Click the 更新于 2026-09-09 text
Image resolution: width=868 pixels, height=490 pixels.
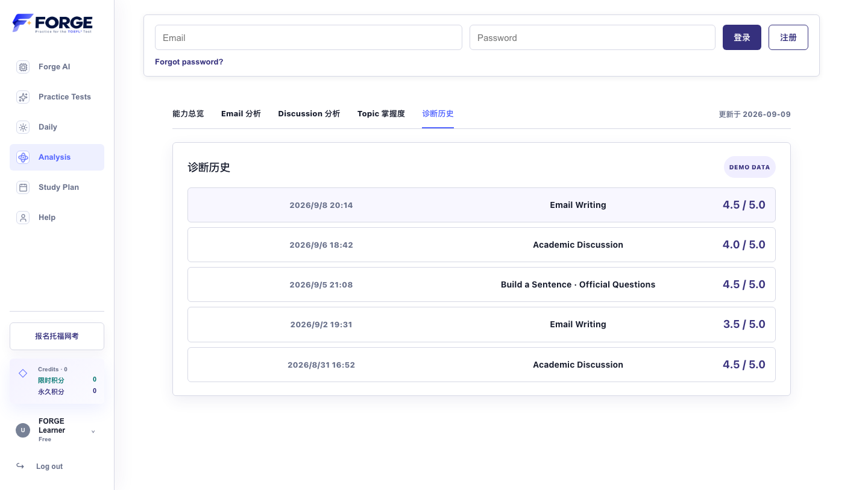coord(755,114)
